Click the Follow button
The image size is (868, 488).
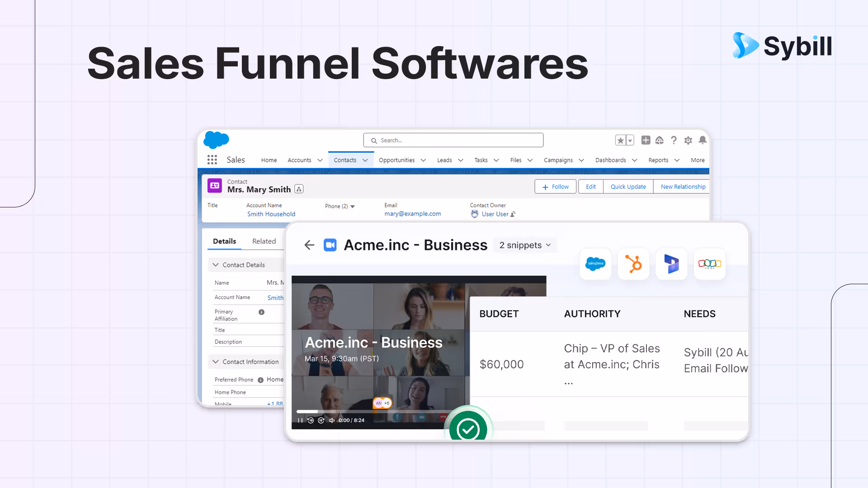pos(556,187)
